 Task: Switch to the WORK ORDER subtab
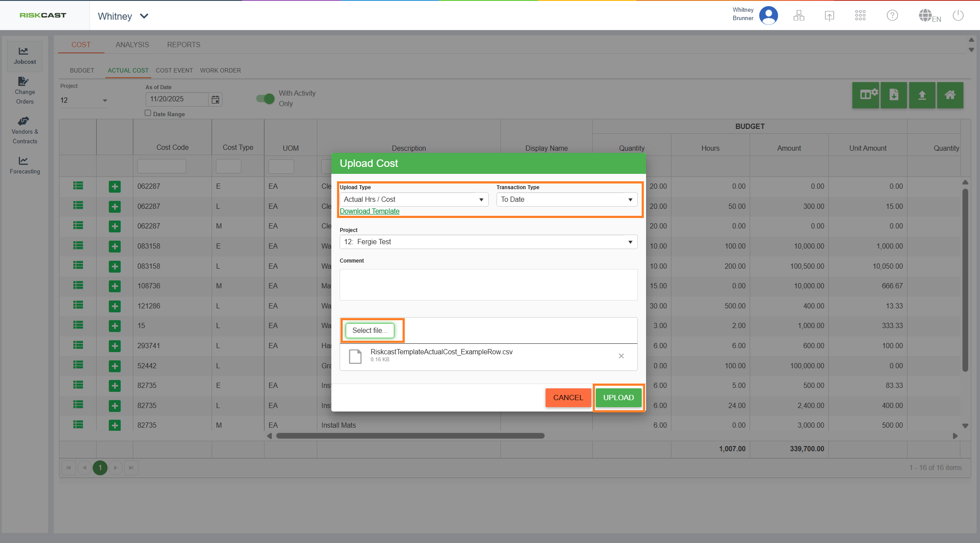[220, 70]
